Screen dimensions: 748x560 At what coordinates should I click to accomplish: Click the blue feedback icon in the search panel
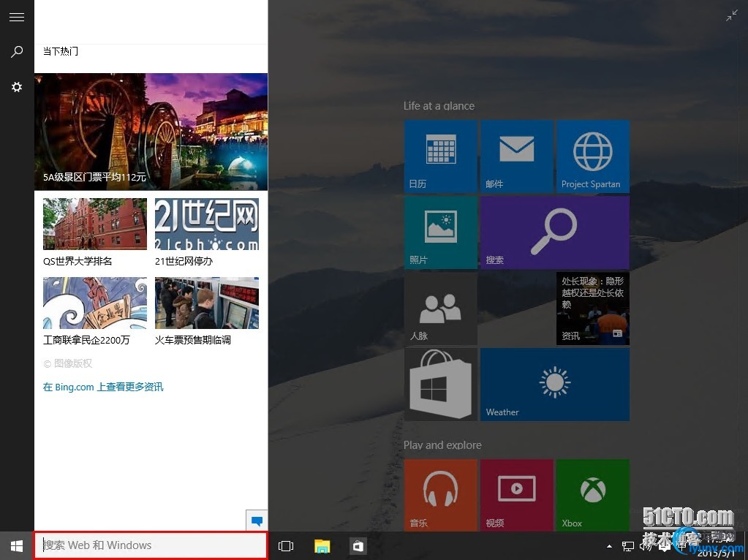point(257,521)
